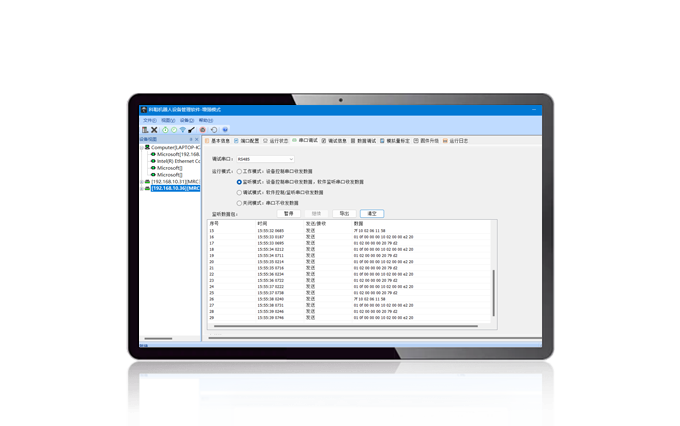Screen dimensions: 680x426
Task: Expand the Computer LAPTOP tree node
Action: pyautogui.click(x=142, y=148)
